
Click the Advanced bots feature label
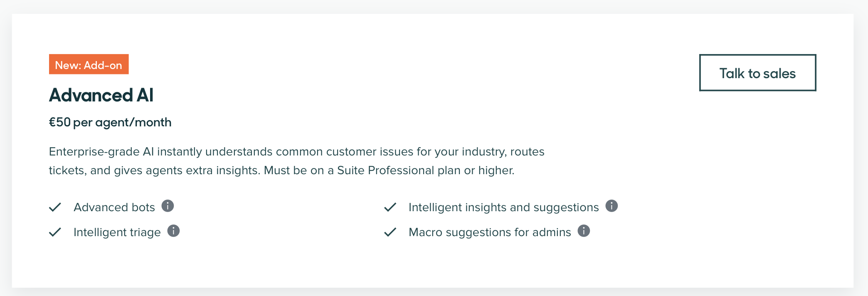click(x=114, y=207)
